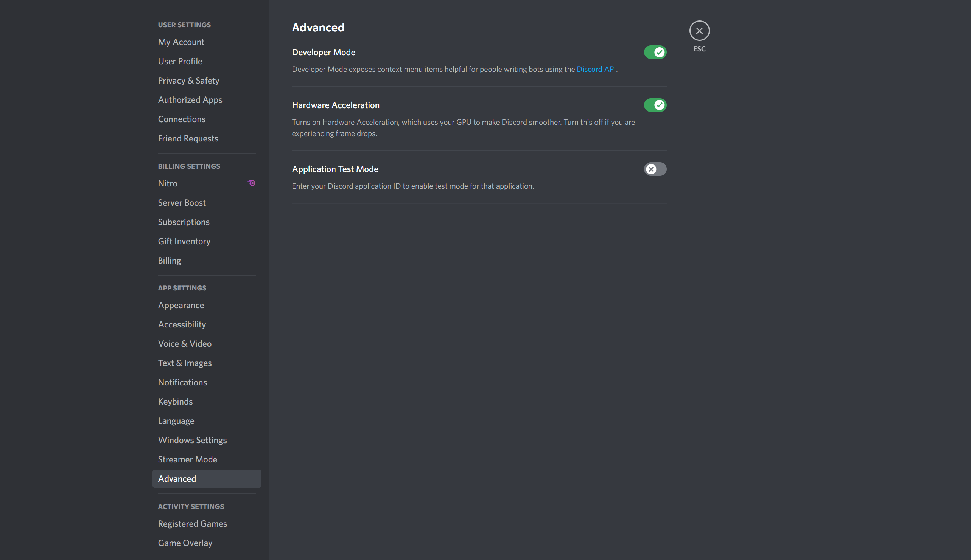Select Privacy & Safety settings
The image size is (971, 560).
pyautogui.click(x=188, y=81)
